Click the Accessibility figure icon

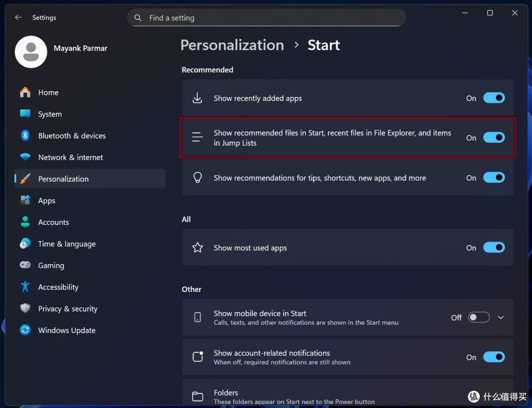tap(25, 287)
